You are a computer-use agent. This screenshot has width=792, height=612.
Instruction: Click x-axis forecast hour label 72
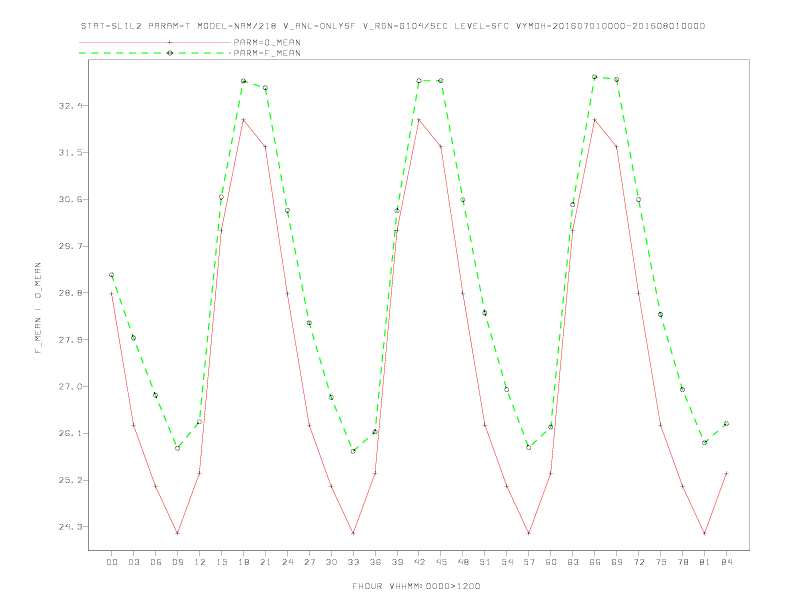pos(639,562)
